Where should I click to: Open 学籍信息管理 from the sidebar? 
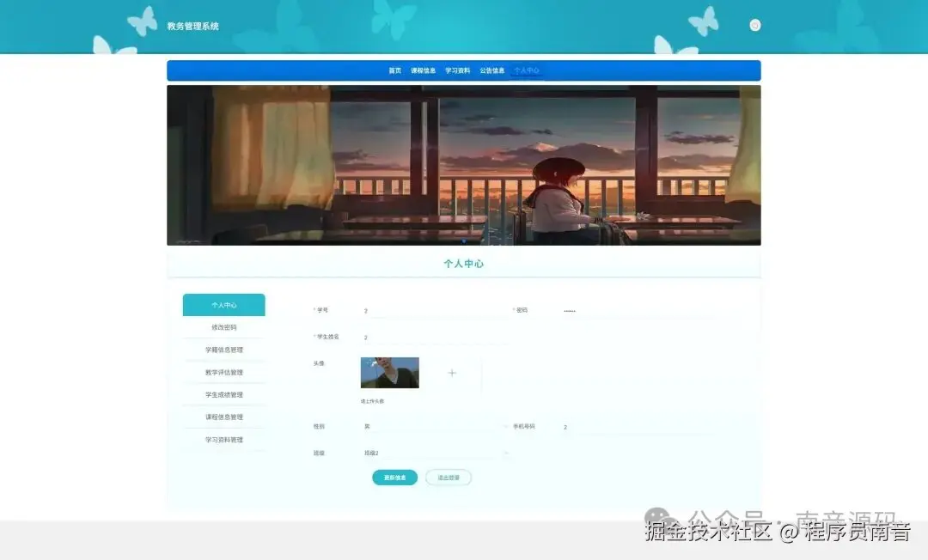click(x=223, y=350)
